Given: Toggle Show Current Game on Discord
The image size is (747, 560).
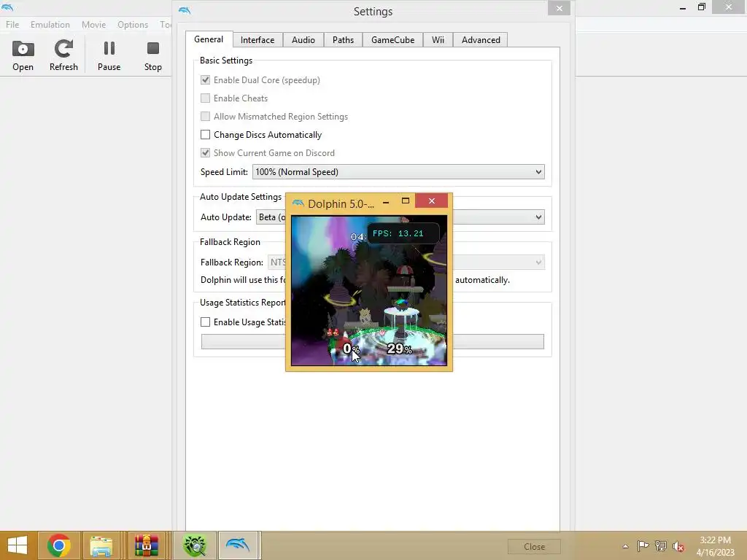Looking at the screenshot, I should [205, 153].
